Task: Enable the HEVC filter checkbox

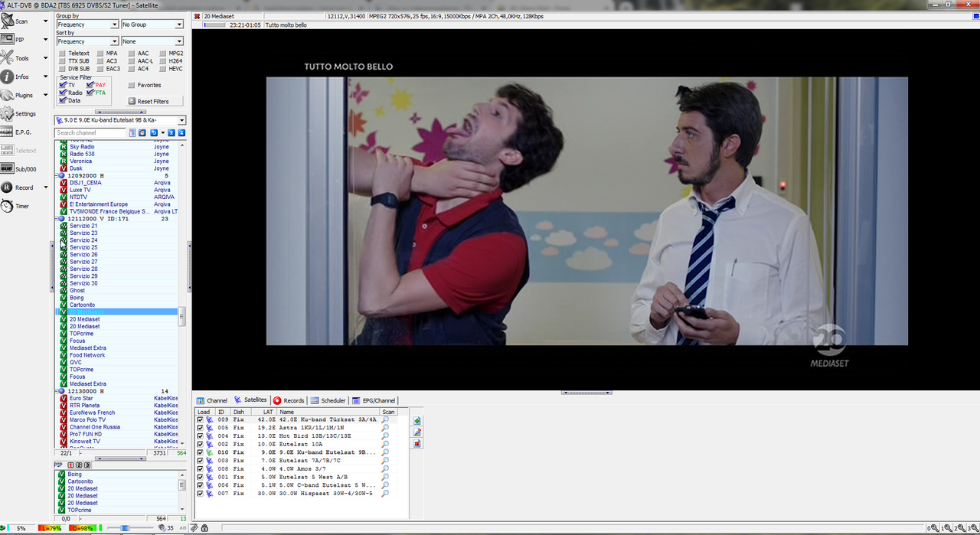Action: click(x=164, y=69)
